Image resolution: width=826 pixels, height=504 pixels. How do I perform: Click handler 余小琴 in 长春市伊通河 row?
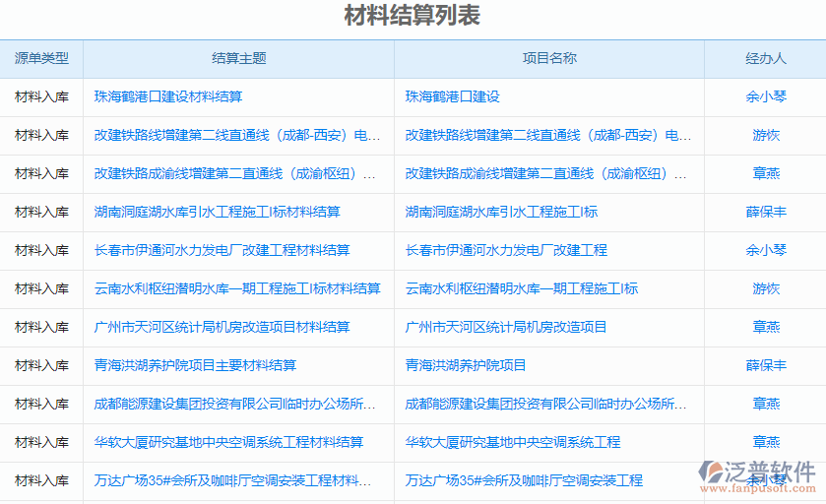click(x=766, y=250)
